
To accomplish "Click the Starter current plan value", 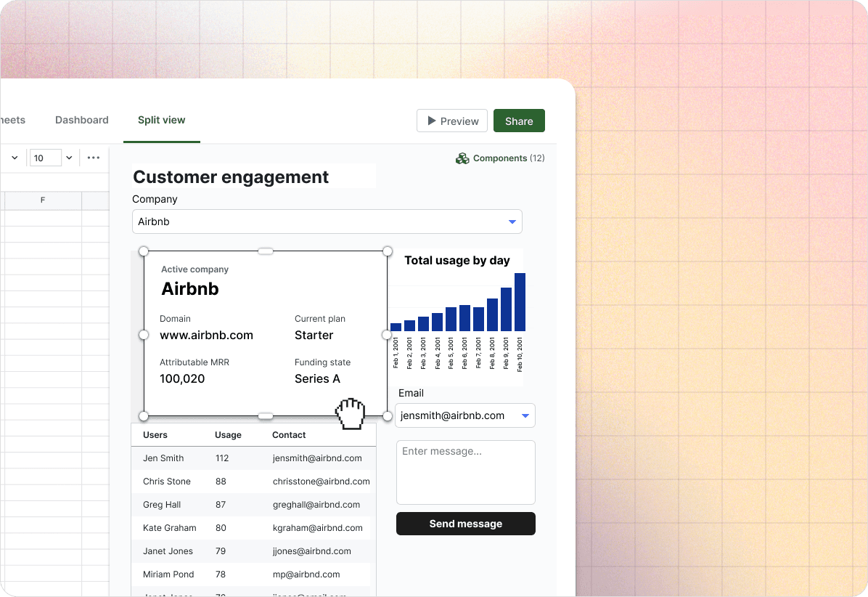I will click(x=314, y=335).
